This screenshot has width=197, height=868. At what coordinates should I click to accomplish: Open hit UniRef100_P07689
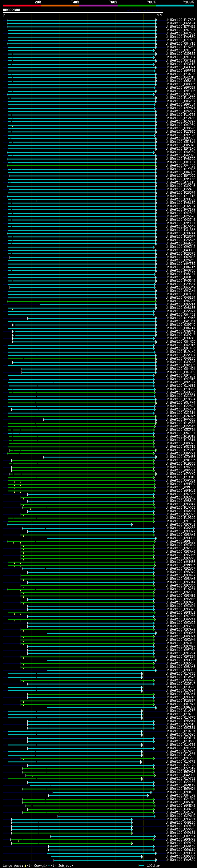[x=180, y=33]
